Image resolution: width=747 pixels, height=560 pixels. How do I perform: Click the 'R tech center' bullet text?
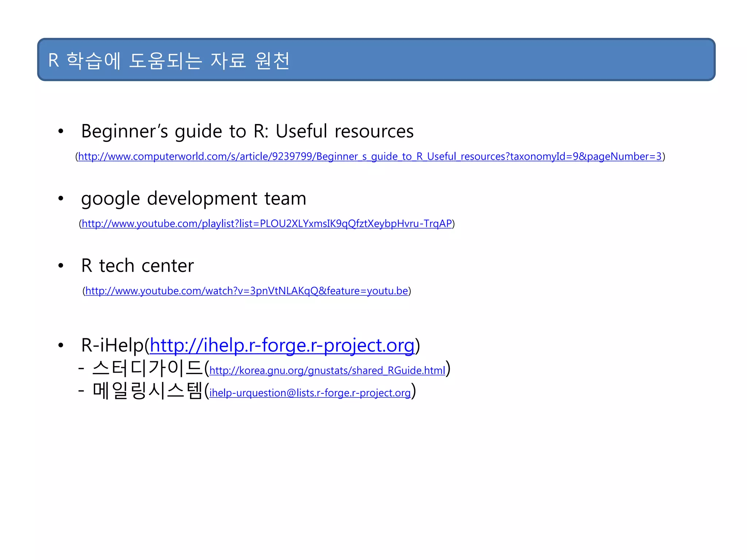[138, 265]
